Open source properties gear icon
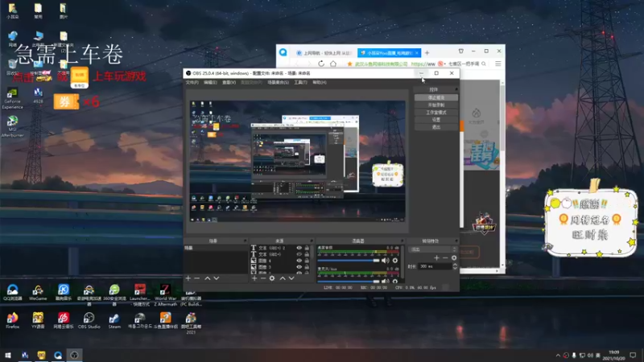 272,278
